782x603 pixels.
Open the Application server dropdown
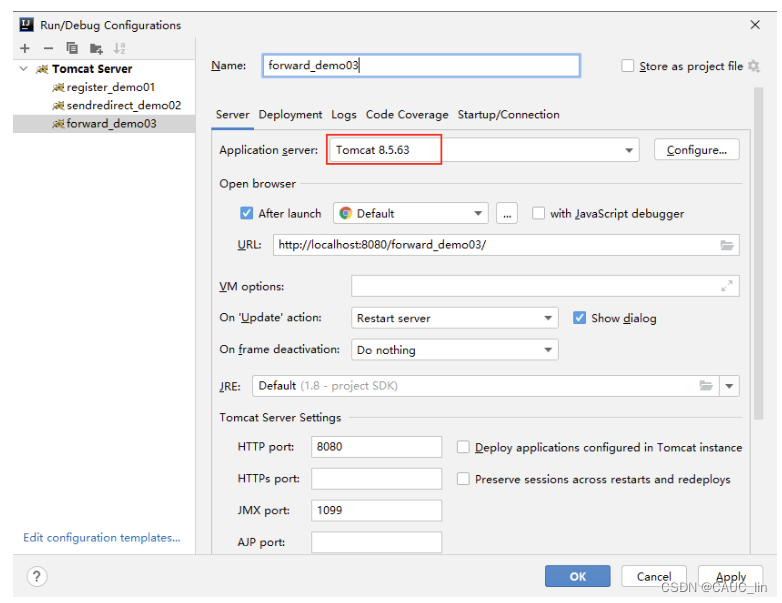pyautogui.click(x=629, y=150)
